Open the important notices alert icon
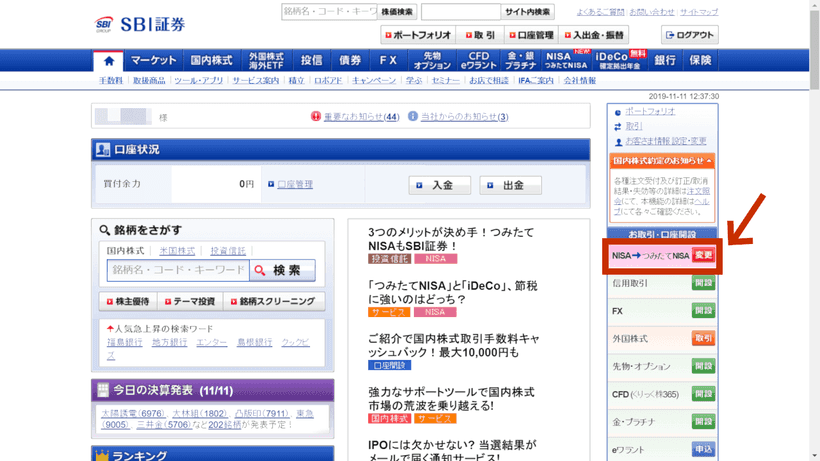The width and height of the screenshot is (820, 461). [315, 116]
